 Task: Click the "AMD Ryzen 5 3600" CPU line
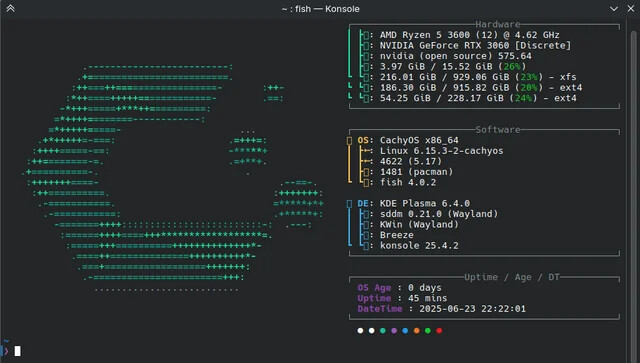click(x=469, y=35)
